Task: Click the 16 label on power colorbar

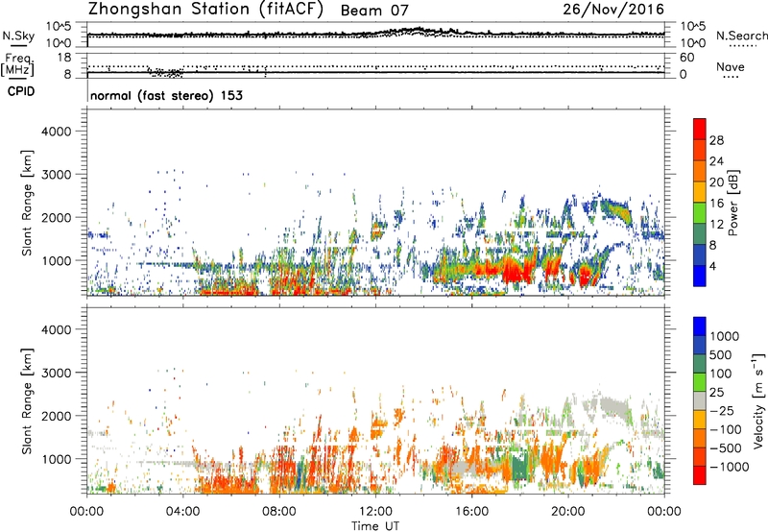Action: click(x=716, y=204)
